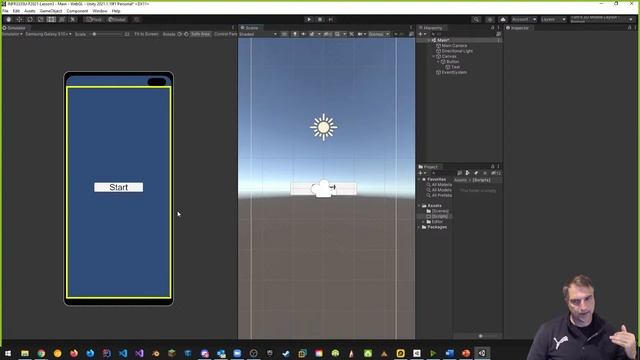Screen dimensions: 640x360
Task: Select the Rotate tool in toolbar
Action: (30, 19)
